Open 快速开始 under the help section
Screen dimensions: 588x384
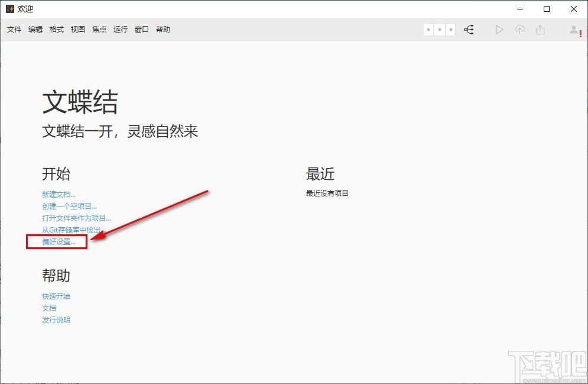[56, 296]
